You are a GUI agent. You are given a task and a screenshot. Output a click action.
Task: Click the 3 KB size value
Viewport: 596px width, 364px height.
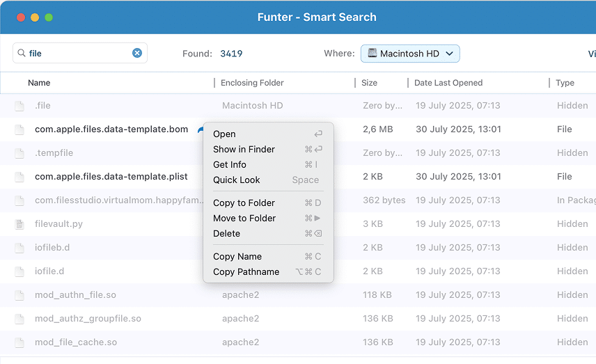click(x=372, y=224)
